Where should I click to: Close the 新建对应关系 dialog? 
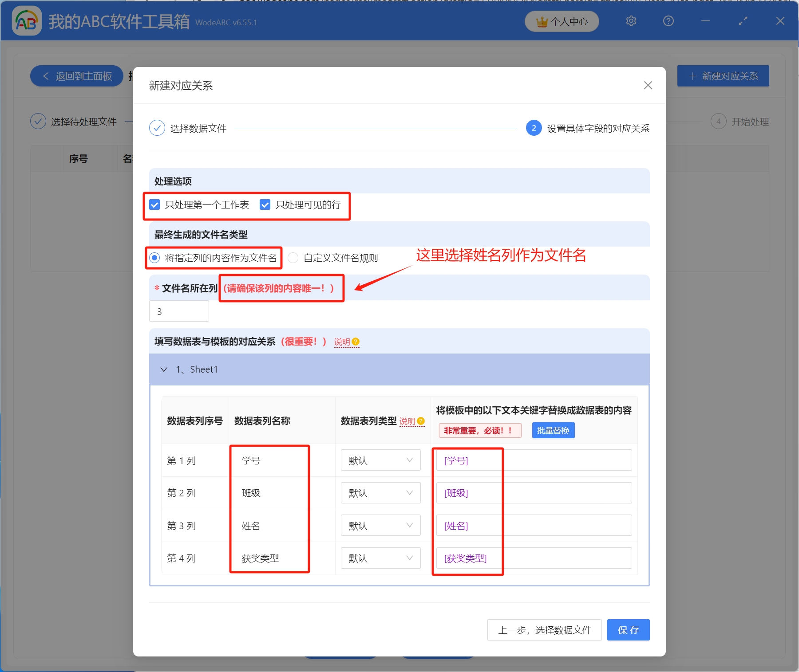pos(648,85)
